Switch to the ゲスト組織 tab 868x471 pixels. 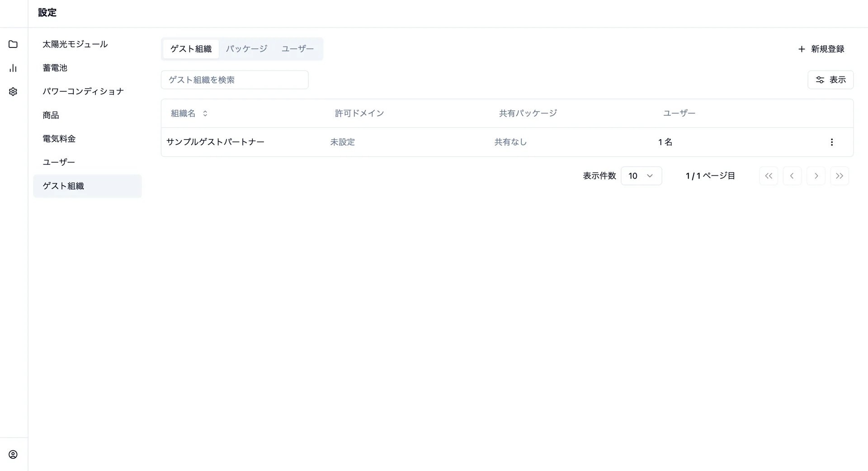(191, 49)
